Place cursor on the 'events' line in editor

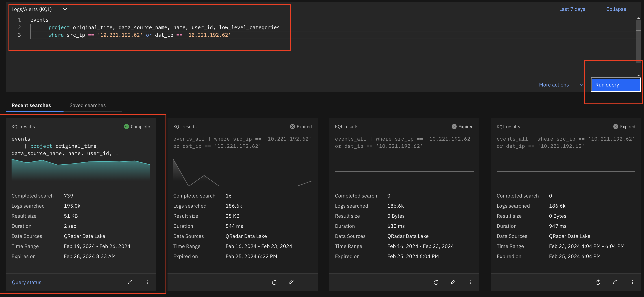pos(39,20)
